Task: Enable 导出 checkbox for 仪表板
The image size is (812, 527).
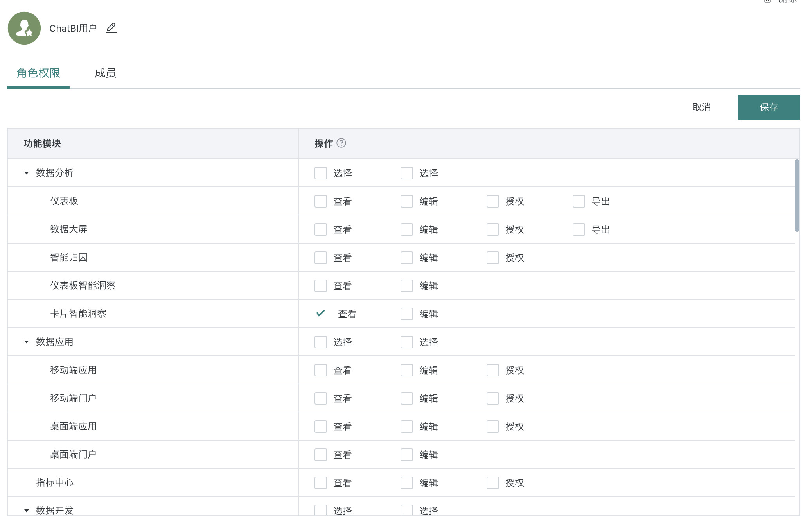Action: 578,201
